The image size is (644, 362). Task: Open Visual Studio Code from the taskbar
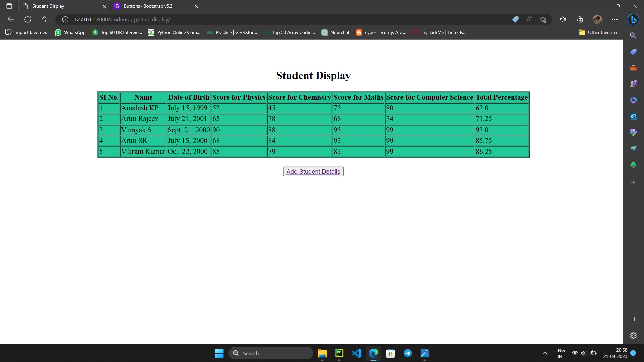(357, 353)
